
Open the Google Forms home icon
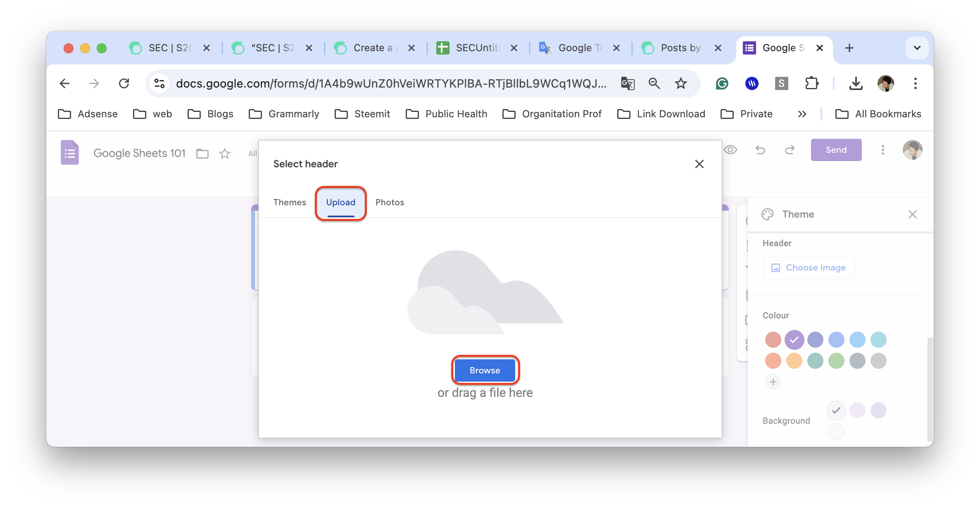(x=70, y=152)
